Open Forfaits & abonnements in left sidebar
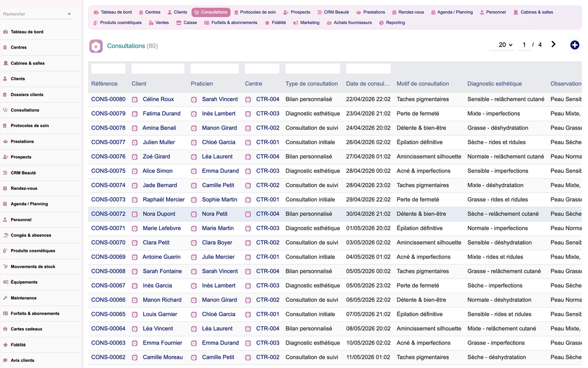Screen dimensions: 588x368 35,314
